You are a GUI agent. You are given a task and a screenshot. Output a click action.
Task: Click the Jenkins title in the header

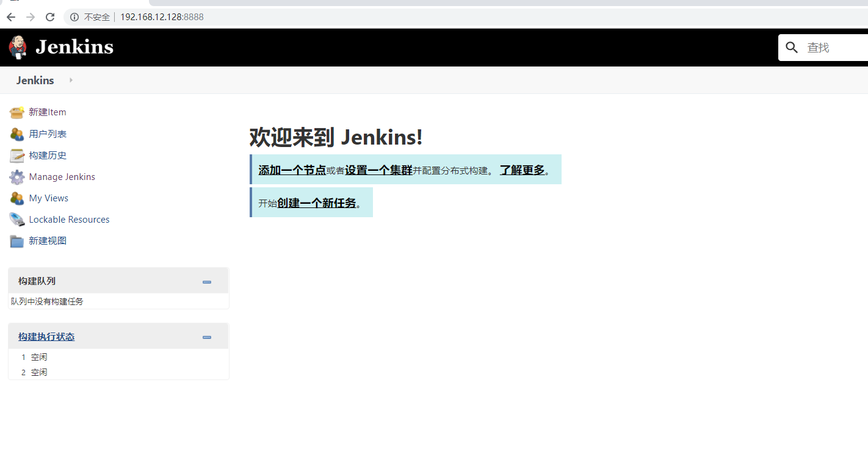click(x=74, y=47)
